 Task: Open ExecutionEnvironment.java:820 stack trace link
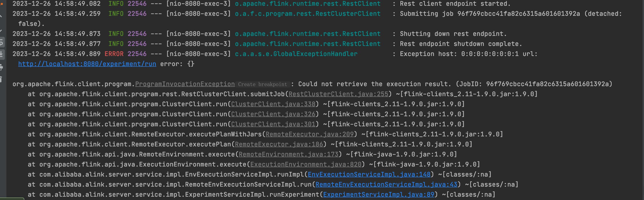[305, 164]
